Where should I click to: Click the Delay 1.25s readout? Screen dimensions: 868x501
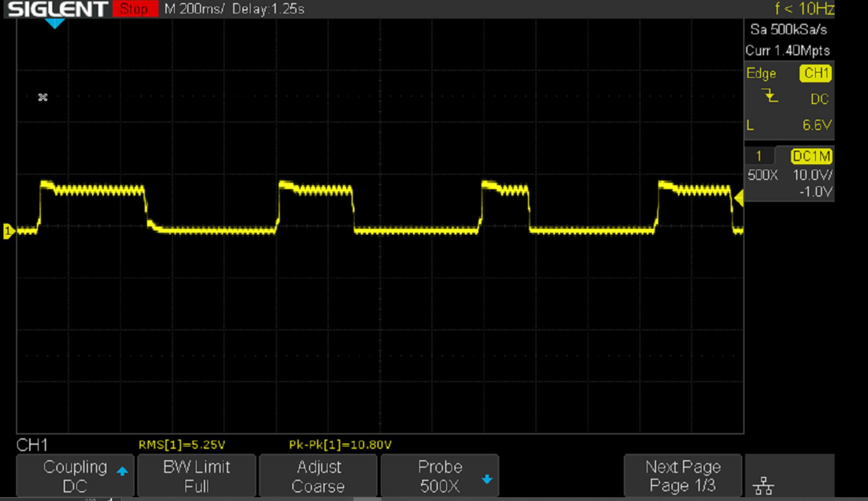(268, 9)
